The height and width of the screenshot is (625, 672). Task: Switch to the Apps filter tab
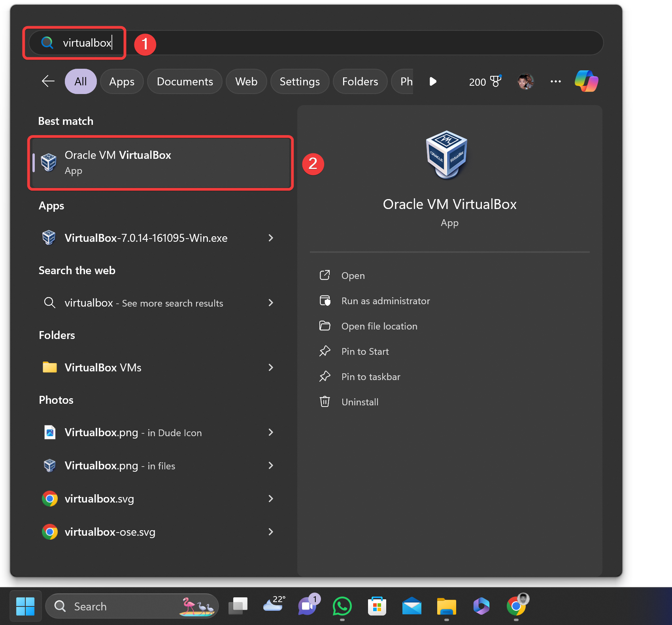122,81
